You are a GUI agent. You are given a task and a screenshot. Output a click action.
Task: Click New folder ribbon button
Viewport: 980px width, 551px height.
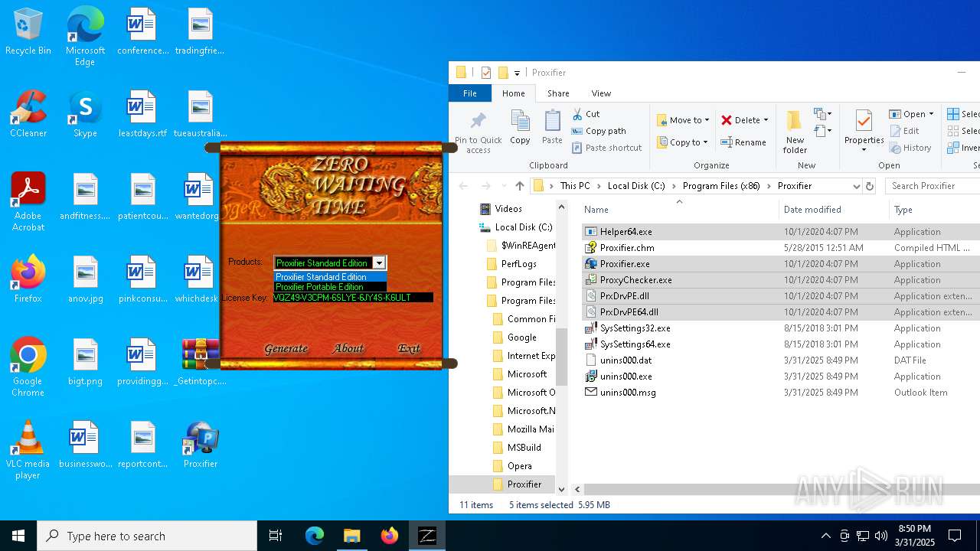[x=795, y=132]
